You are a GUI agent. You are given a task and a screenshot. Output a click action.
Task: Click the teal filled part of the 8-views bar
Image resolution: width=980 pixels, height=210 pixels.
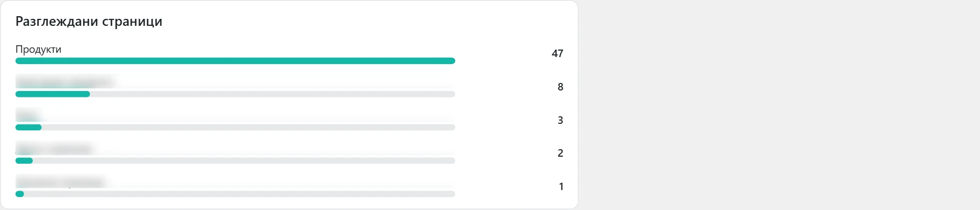53,94
